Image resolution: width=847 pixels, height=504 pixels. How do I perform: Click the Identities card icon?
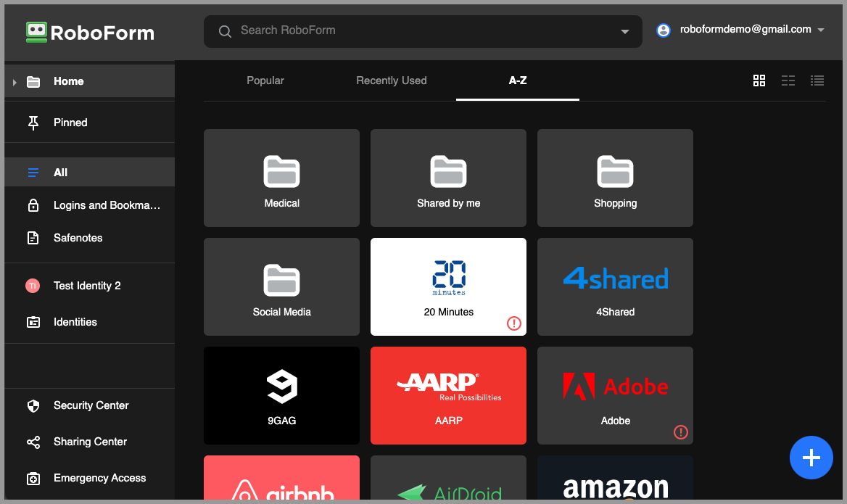point(33,322)
